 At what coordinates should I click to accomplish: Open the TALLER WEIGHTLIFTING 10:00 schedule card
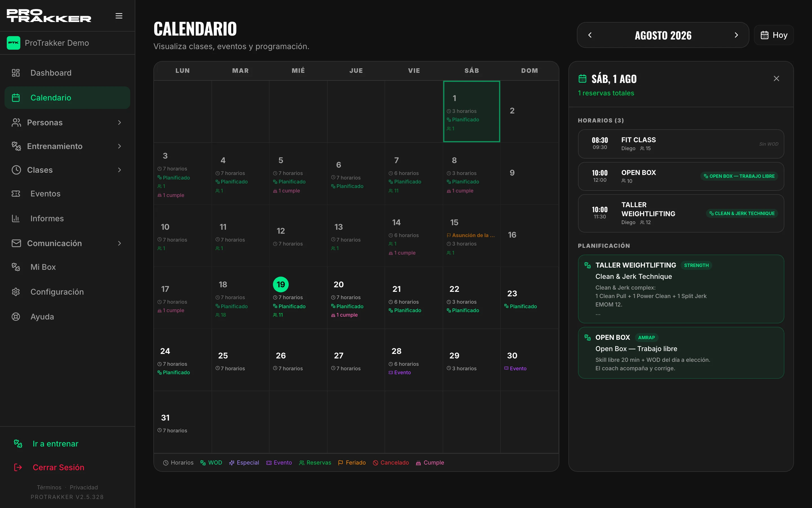click(681, 213)
